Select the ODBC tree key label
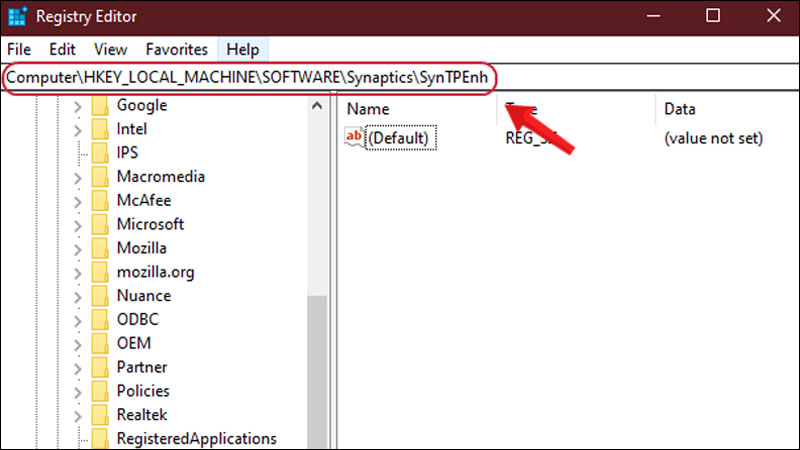The height and width of the screenshot is (450, 800). pyautogui.click(x=138, y=319)
